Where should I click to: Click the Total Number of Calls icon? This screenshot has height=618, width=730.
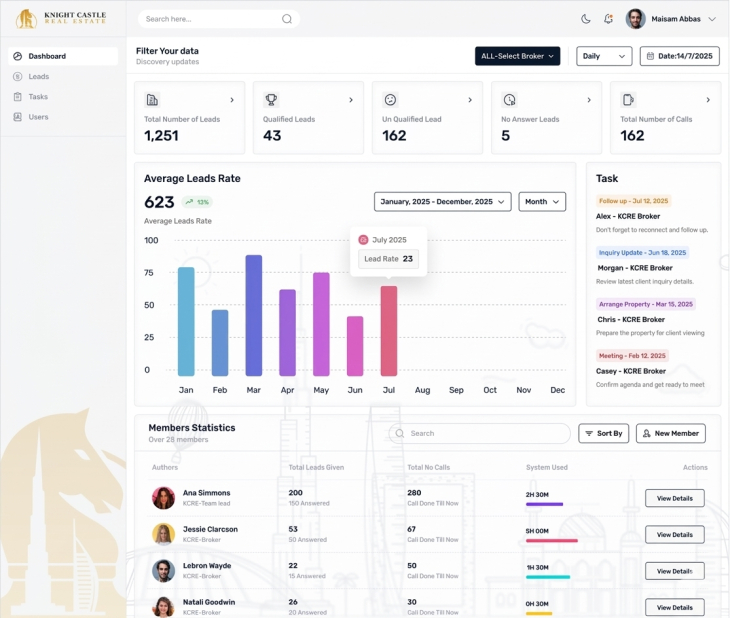point(628,100)
